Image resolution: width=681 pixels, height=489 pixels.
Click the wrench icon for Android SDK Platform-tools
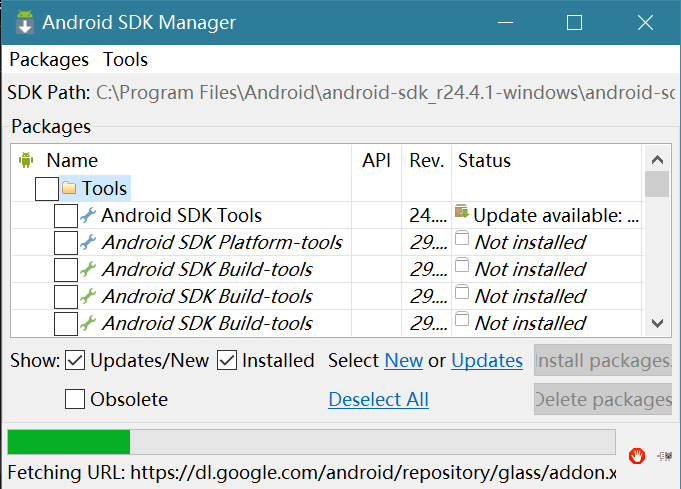[88, 242]
